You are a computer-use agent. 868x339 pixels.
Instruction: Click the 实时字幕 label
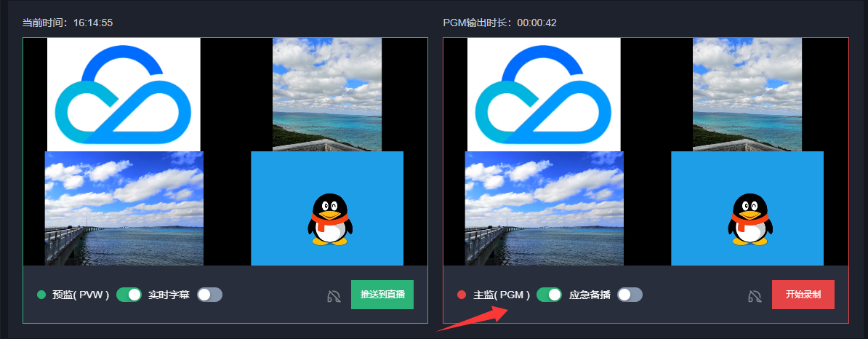tap(169, 295)
